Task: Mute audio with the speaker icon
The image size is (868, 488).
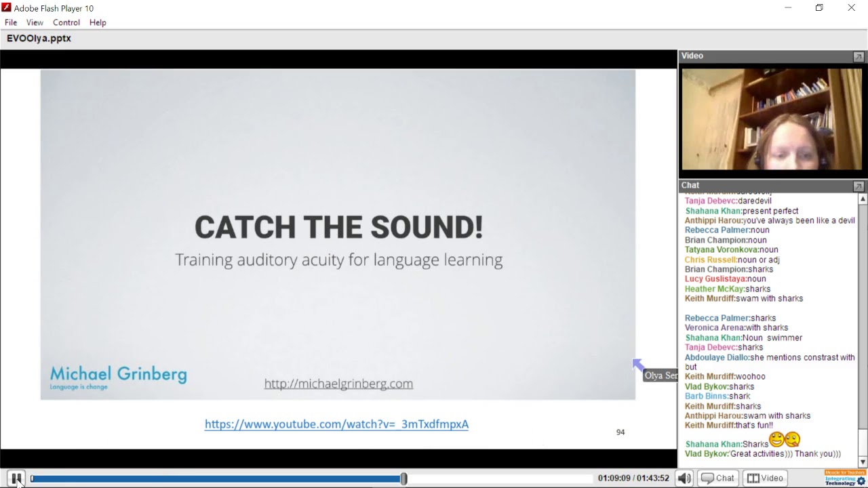Action: [x=684, y=479]
